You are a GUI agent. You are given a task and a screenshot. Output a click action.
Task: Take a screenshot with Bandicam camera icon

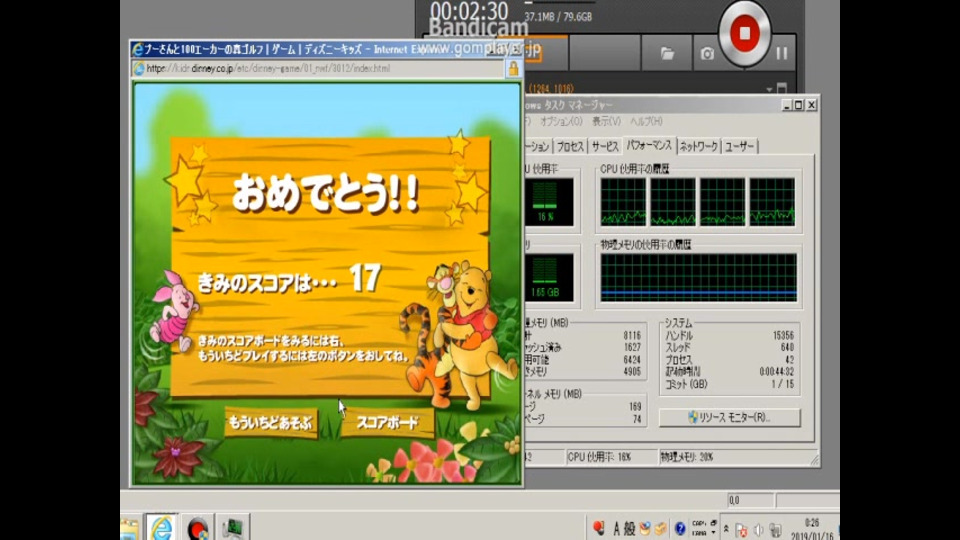(x=707, y=54)
